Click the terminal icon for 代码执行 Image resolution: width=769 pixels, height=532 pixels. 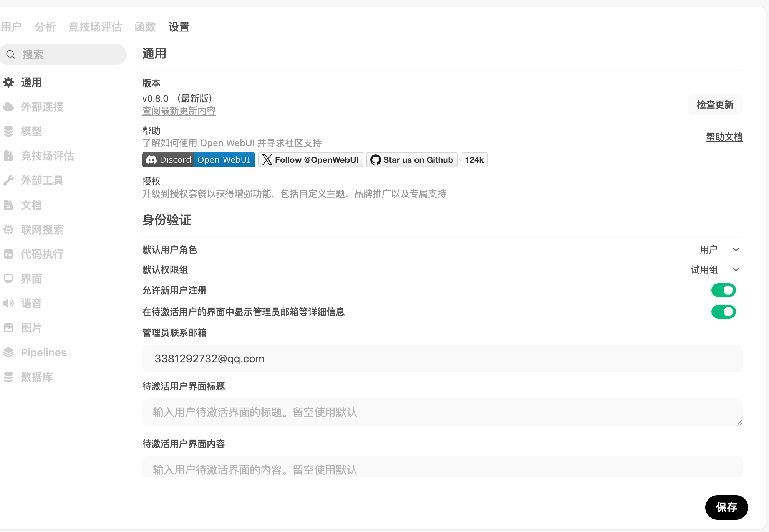[x=8, y=254]
